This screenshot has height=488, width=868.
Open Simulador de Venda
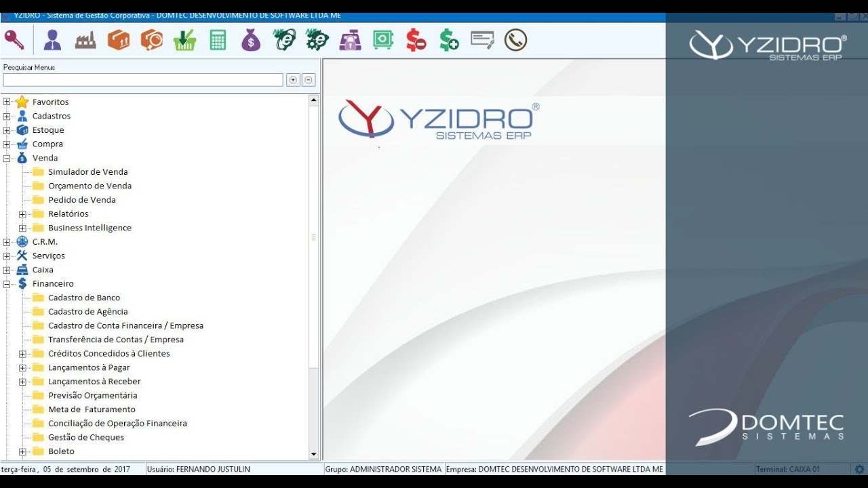87,172
